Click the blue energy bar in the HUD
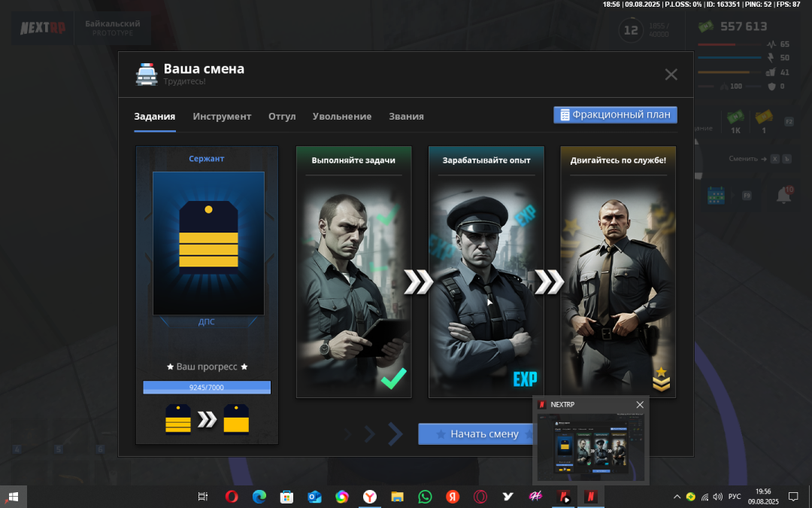Screen dimensions: 812x508 [x=730, y=57]
